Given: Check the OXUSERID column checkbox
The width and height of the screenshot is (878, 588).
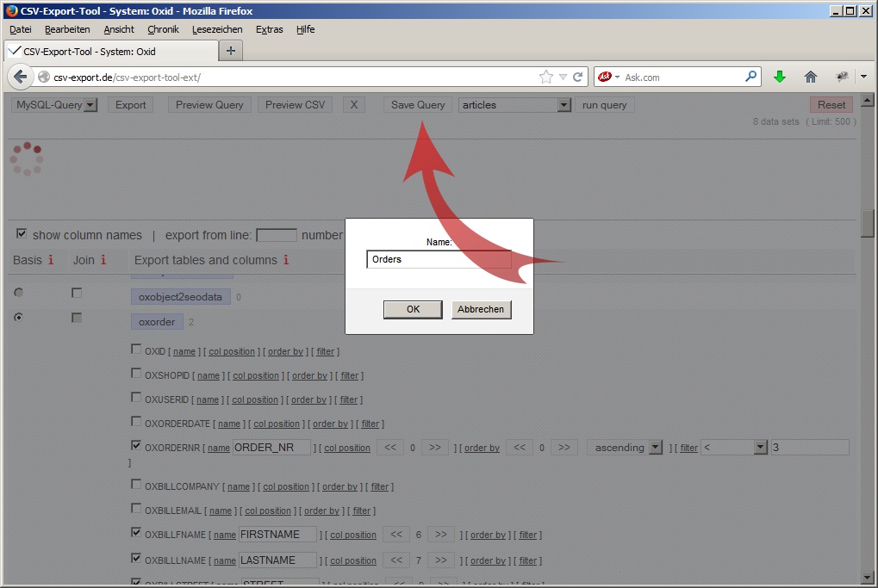Looking at the screenshot, I should click(x=136, y=397).
